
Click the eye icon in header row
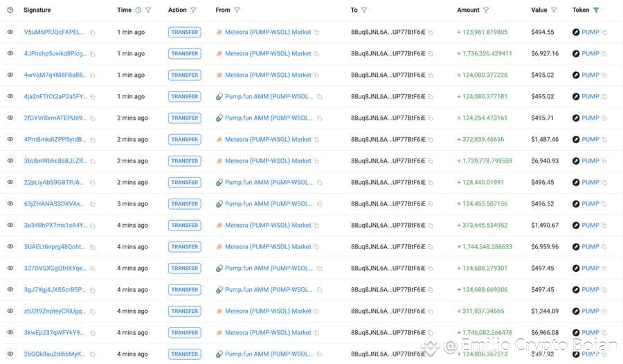(x=10, y=10)
